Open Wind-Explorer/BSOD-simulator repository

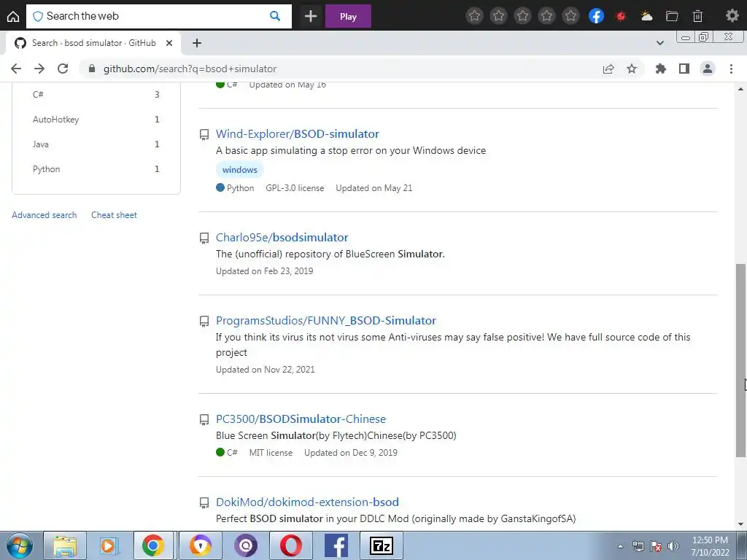pyautogui.click(x=298, y=134)
